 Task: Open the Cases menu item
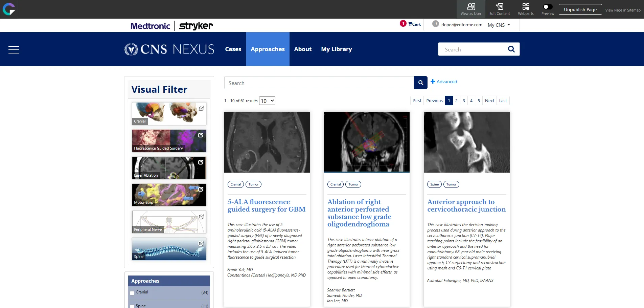(233, 49)
